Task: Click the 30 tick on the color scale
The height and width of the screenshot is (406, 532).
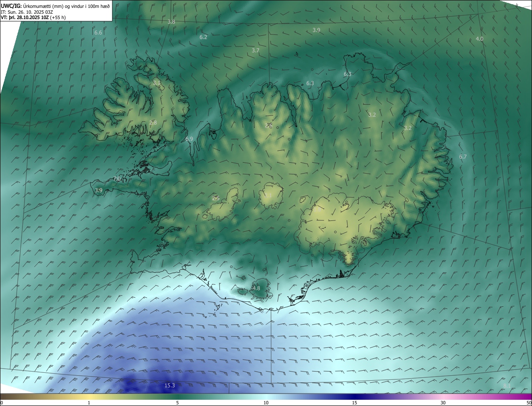Action: (x=443, y=403)
